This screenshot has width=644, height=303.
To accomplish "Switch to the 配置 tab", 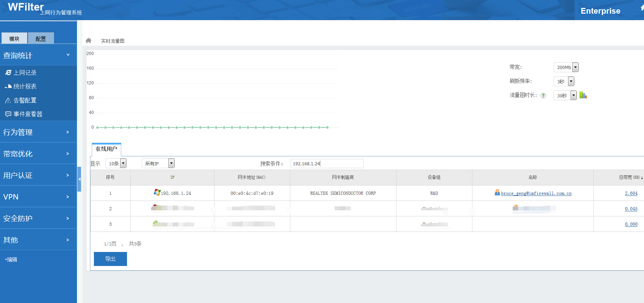I will (x=41, y=38).
